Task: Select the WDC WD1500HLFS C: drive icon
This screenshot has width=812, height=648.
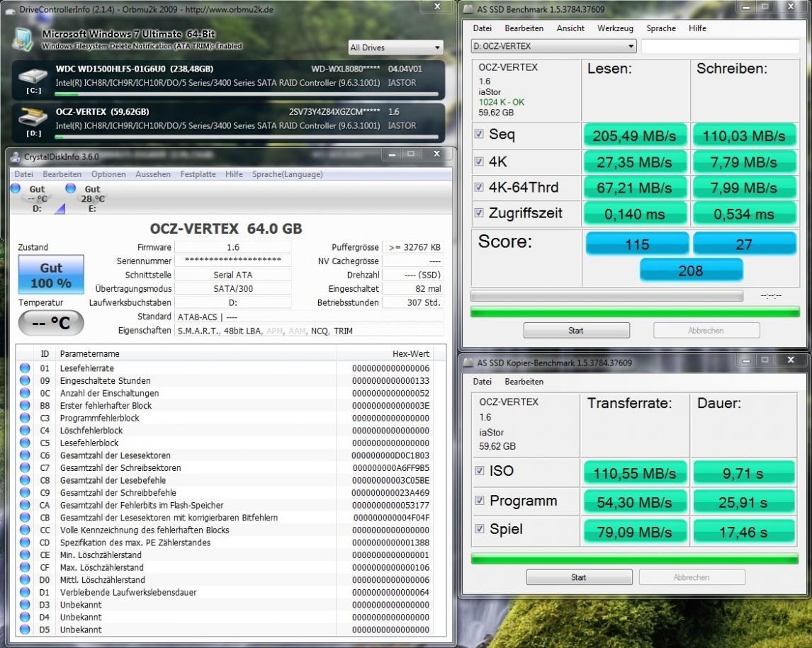Action: coord(33,76)
